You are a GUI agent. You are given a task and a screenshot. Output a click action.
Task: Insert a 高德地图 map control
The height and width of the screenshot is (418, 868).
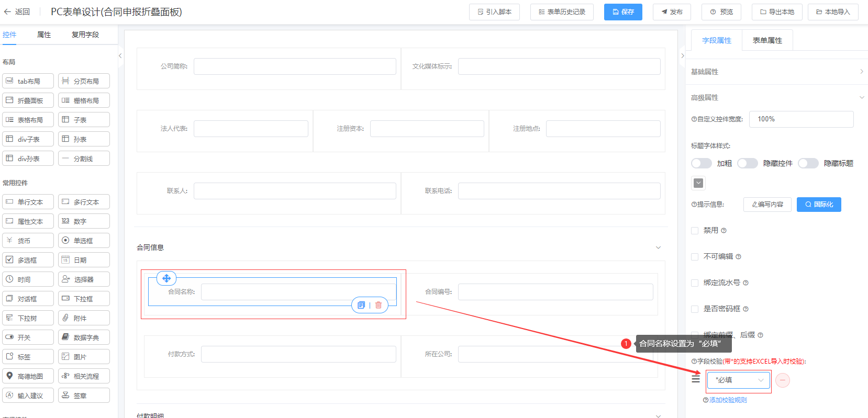coord(28,376)
